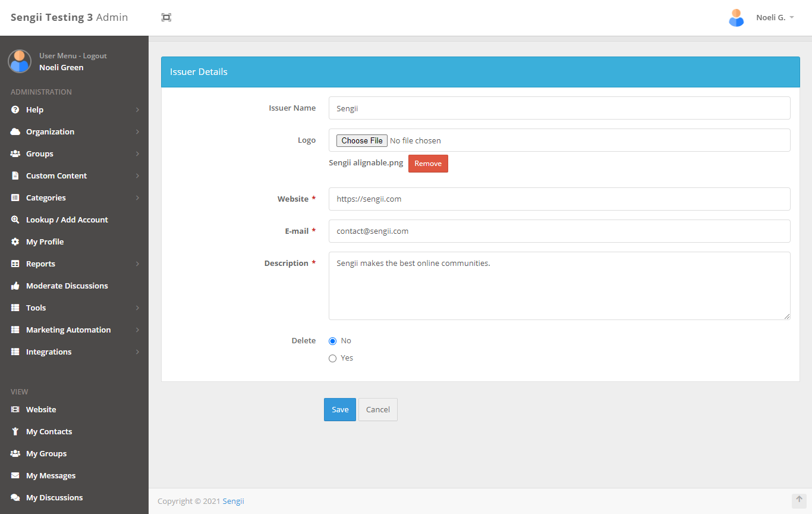Click the Integrations grid icon

click(15, 352)
